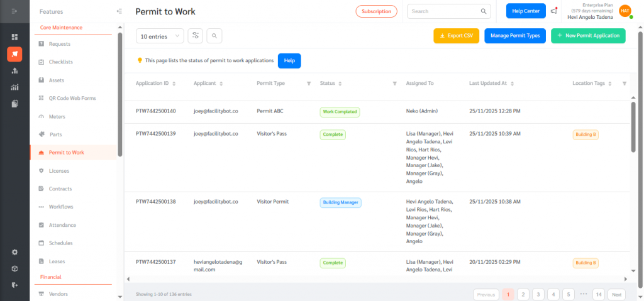Click the HAT user avatar
The height and width of the screenshot is (301, 644).
coord(625,11)
